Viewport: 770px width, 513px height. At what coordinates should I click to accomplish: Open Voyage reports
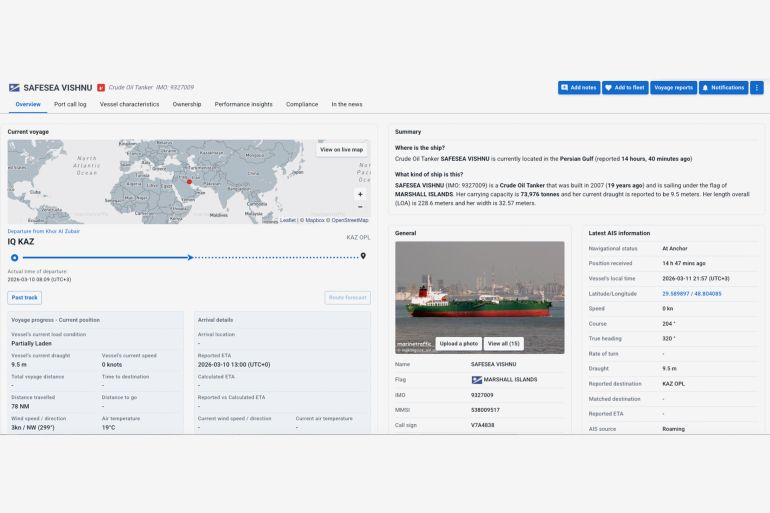[674, 88]
